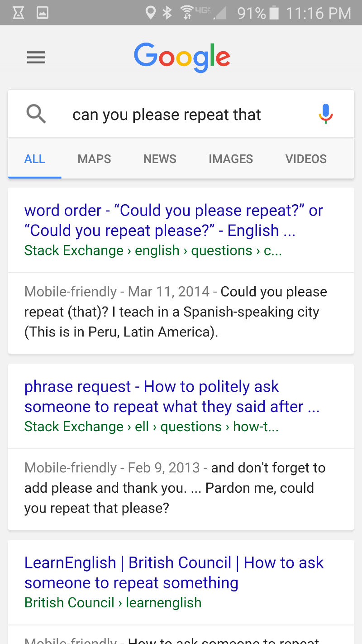Switch to the IMAGES tab
The height and width of the screenshot is (644, 362).
point(231,159)
